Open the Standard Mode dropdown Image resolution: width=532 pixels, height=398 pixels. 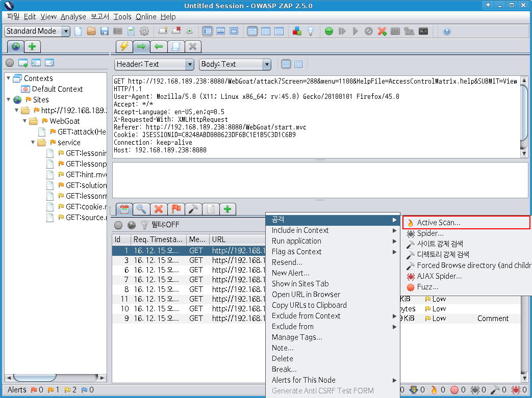coord(37,31)
